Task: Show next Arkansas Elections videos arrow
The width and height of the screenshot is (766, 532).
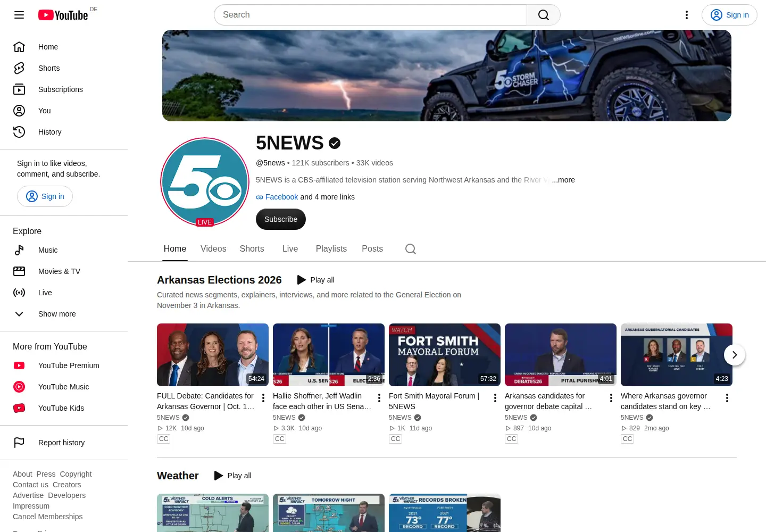Action: 735,355
